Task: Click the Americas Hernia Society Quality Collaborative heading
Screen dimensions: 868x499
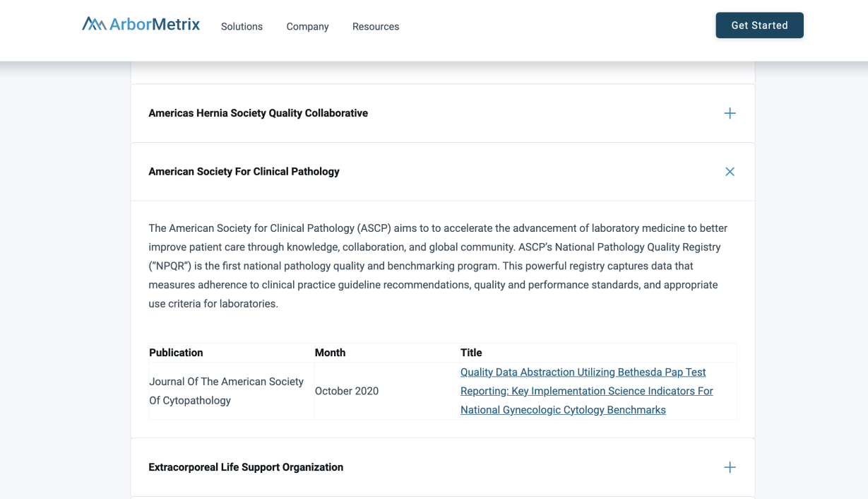Action: (x=258, y=113)
